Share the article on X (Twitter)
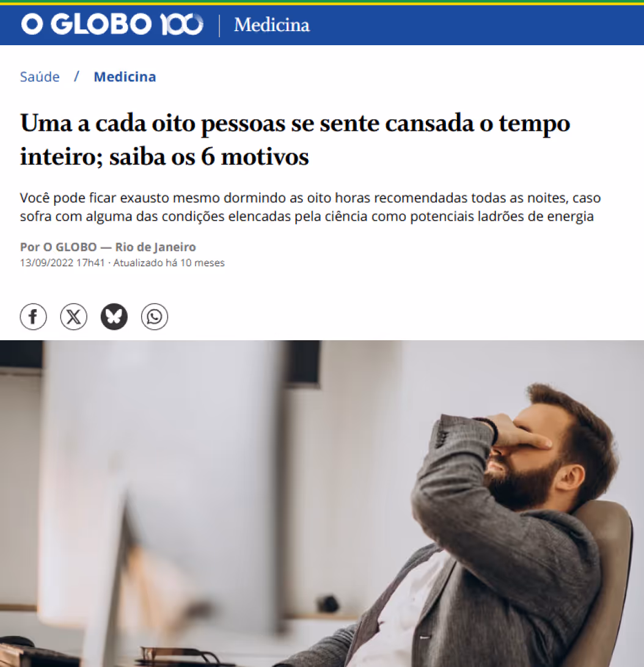 tap(74, 316)
